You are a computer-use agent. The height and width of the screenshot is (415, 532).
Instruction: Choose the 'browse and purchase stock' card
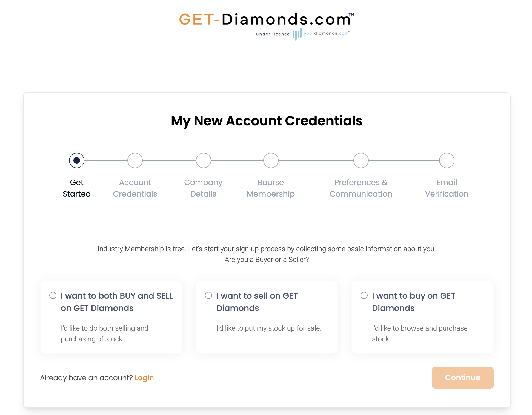point(422,317)
